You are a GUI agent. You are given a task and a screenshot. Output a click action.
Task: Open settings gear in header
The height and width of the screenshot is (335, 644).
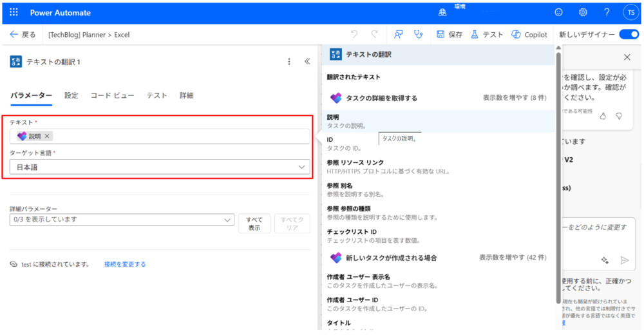click(583, 12)
